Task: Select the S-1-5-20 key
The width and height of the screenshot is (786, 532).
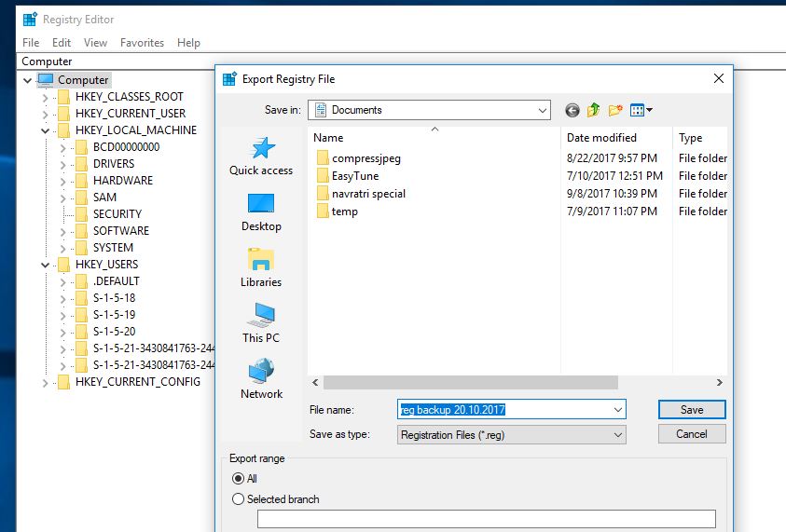Action: [x=115, y=332]
